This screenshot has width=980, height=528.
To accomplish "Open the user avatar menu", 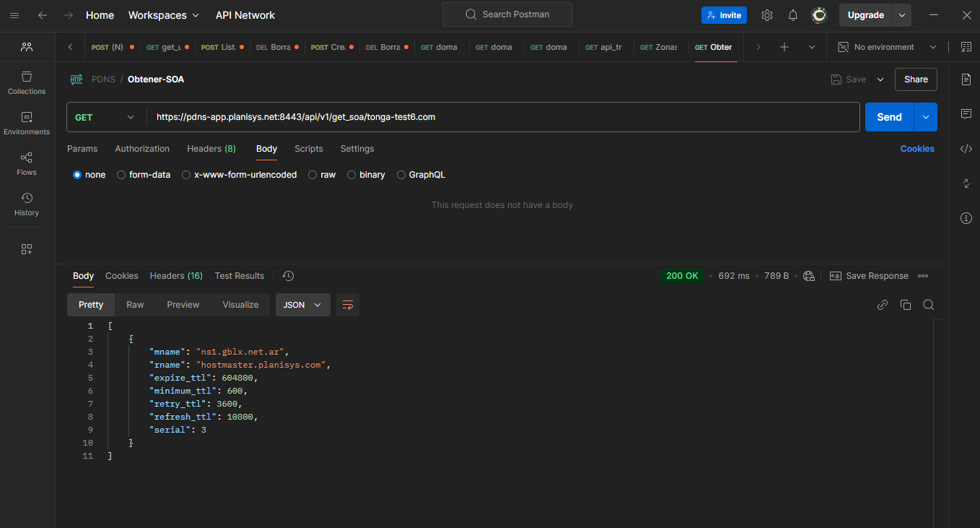I will 819,15.
